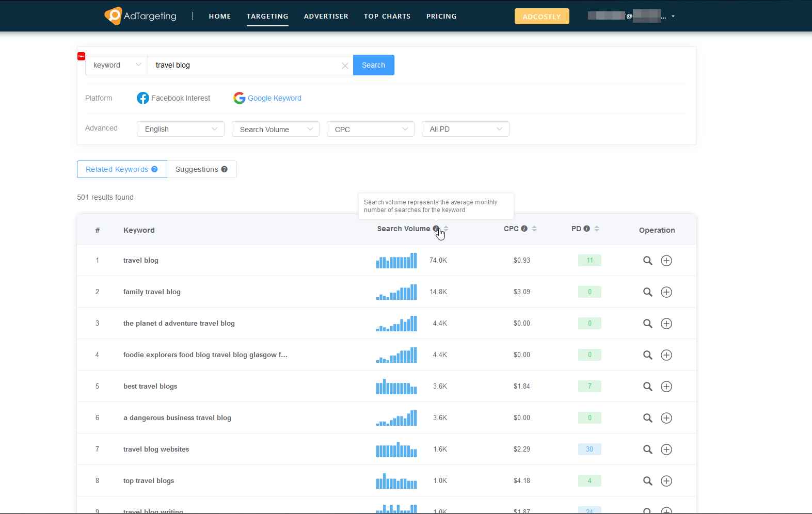Open the keyword search type dropdown

[117, 65]
